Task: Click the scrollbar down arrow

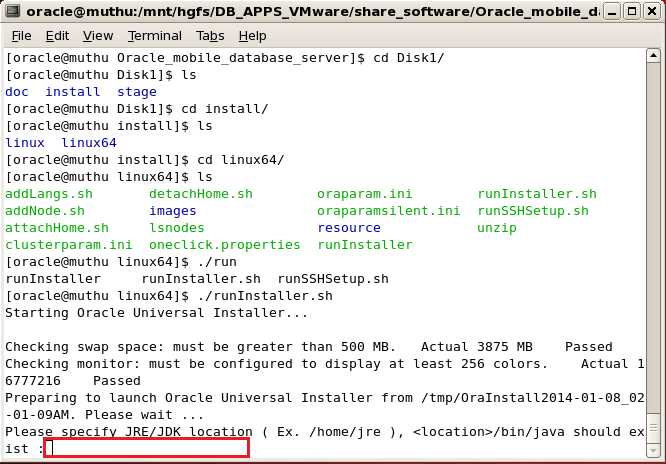Action: pyautogui.click(x=653, y=450)
